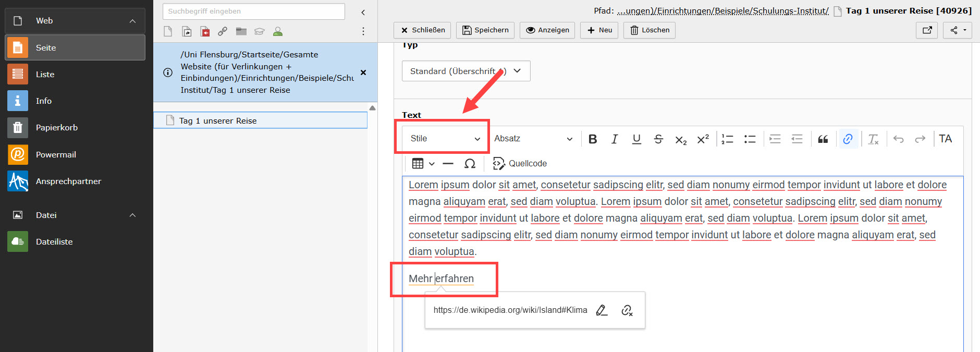Select 'Tag 1 unserer Reise' in page tree
Screen dimensions: 980x352
point(218,121)
